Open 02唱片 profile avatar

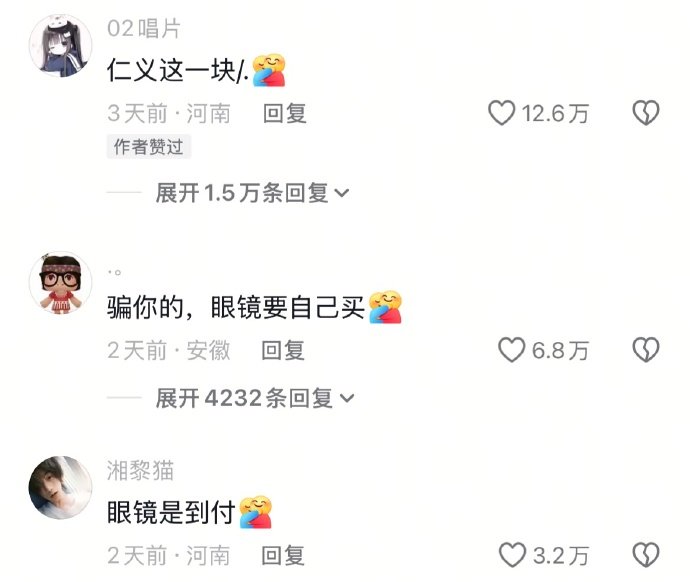click(x=60, y=45)
